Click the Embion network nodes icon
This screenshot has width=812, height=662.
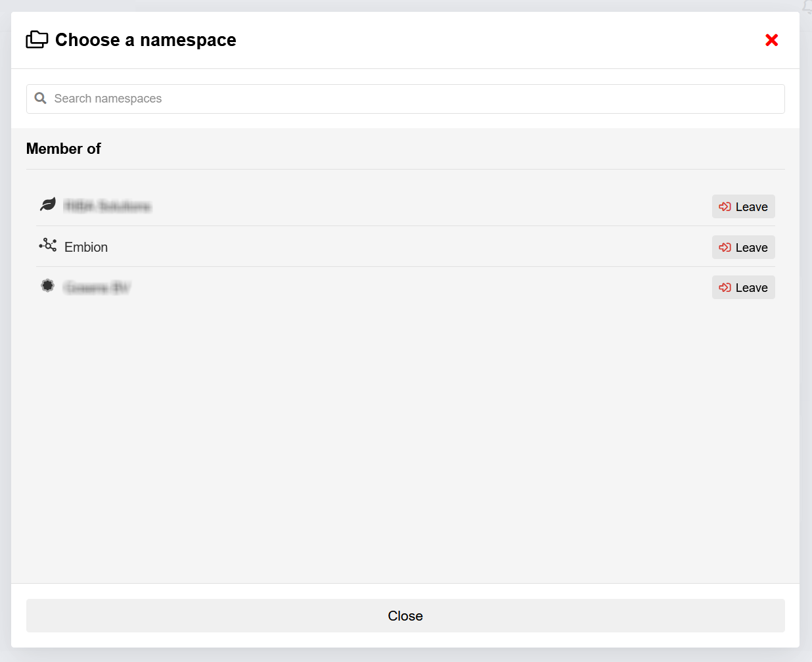click(48, 246)
